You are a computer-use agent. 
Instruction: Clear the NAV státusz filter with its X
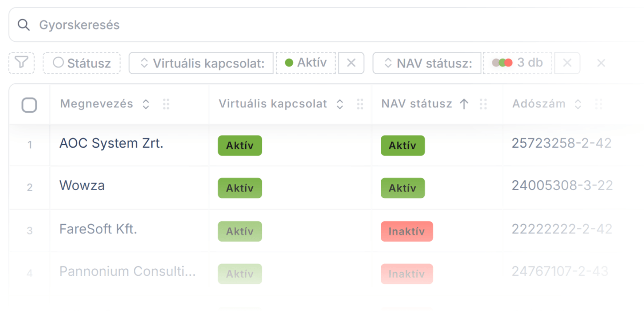566,62
